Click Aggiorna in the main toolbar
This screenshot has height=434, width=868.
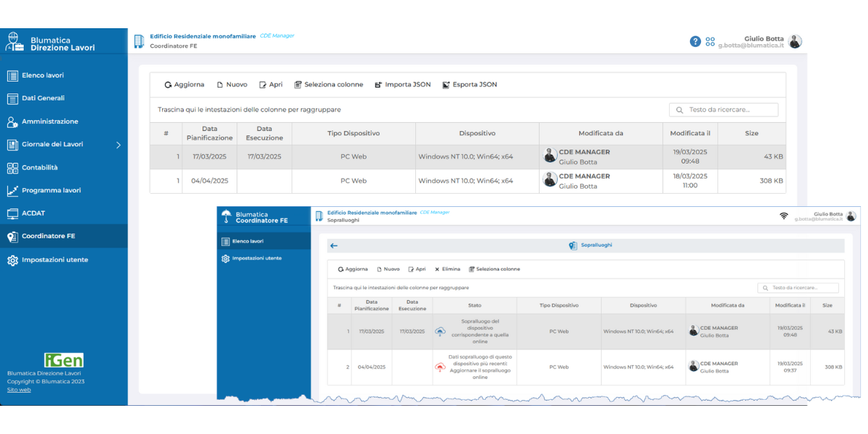(184, 85)
